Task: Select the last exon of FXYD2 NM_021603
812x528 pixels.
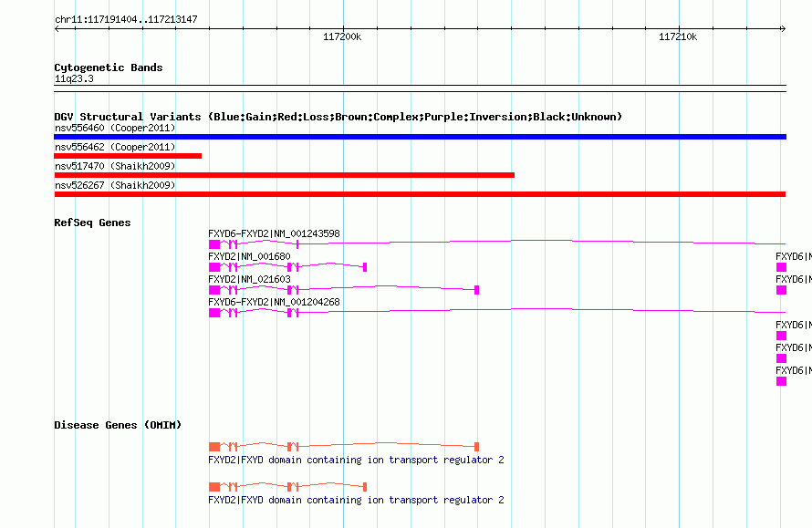Action: pyautogui.click(x=477, y=290)
